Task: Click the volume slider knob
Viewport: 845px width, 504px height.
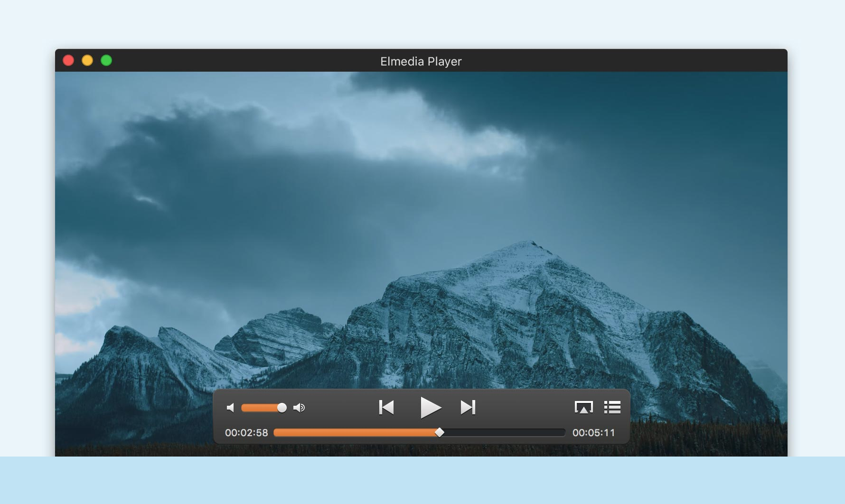Action: point(282,408)
